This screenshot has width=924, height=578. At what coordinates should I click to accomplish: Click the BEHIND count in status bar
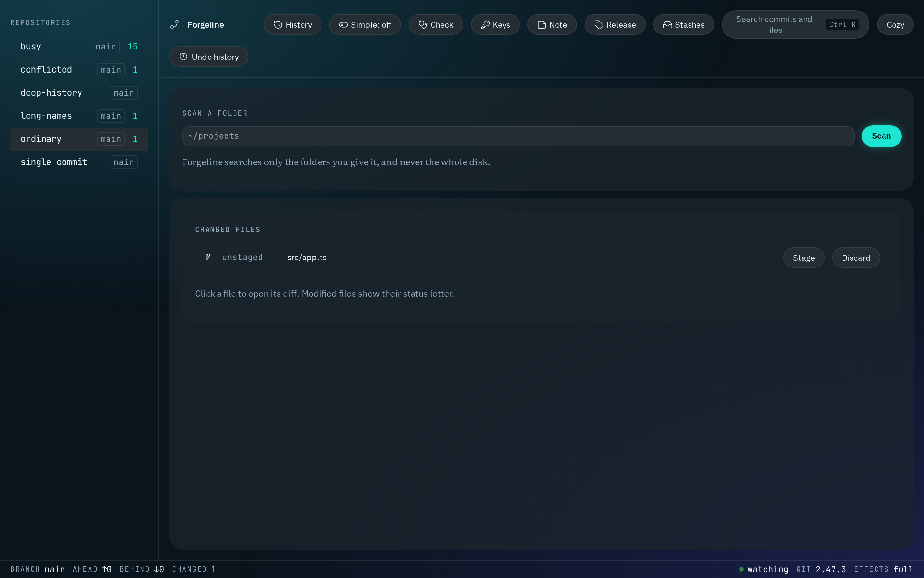click(142, 569)
